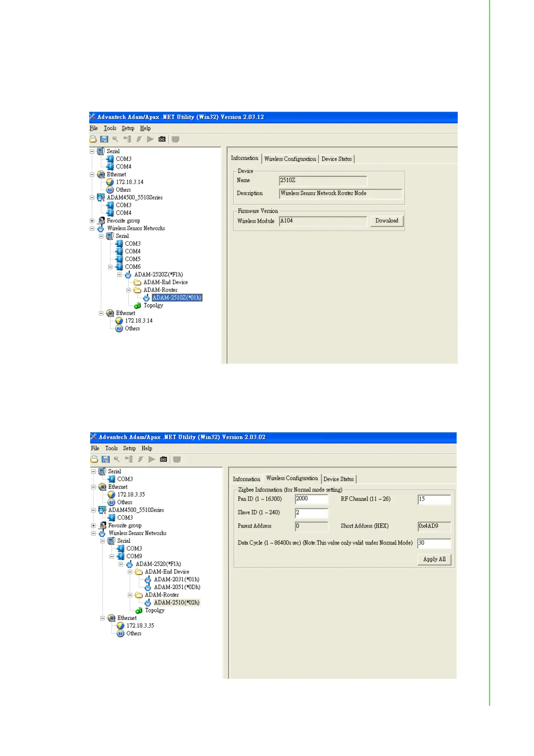This screenshot has width=534, height=756.
Task: Click the open folder icon in version 2.03.12 toolbar
Action: pos(93,139)
